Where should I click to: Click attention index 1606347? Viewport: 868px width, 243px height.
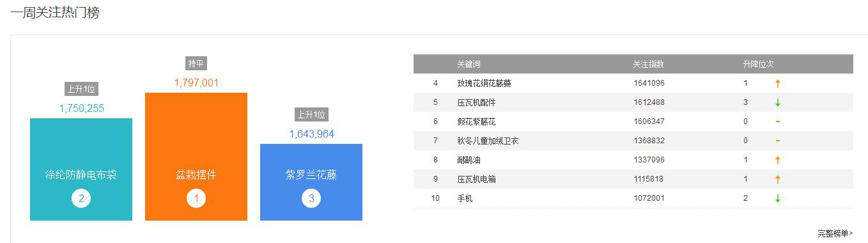649,121
